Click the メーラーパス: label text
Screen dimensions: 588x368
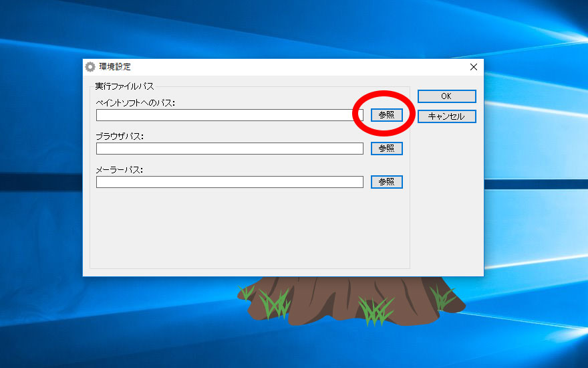point(120,170)
